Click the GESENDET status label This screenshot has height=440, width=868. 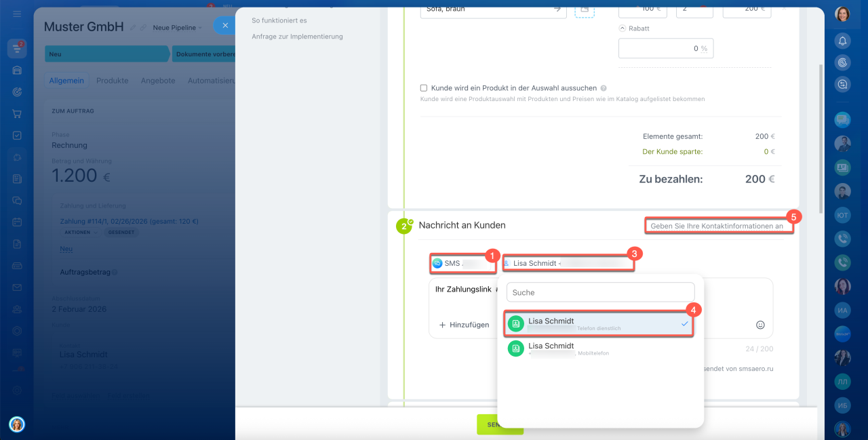click(x=123, y=233)
